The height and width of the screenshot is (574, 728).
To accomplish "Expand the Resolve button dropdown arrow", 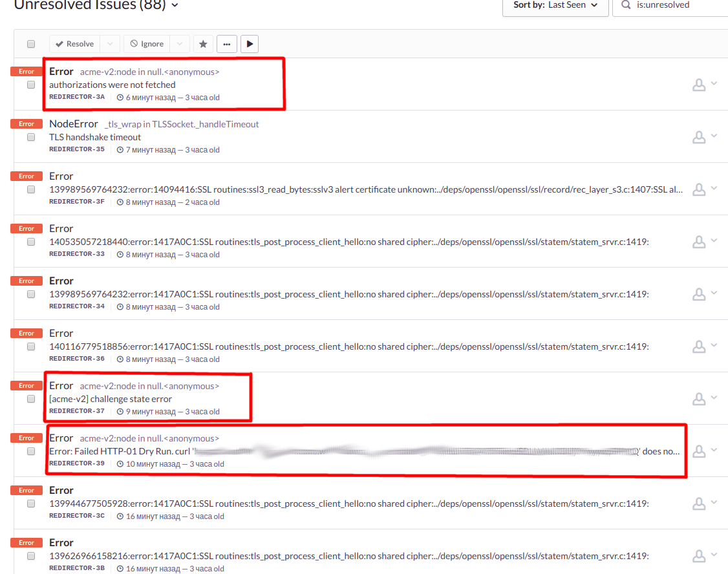I will coord(110,44).
